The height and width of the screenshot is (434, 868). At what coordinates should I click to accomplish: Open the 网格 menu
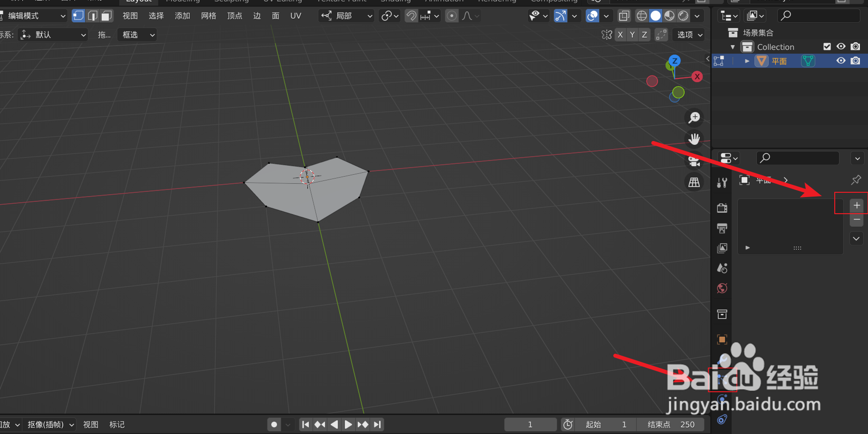tap(209, 16)
